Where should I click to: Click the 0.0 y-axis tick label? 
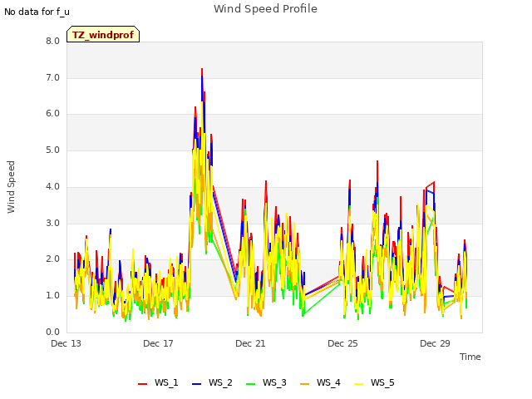(53, 332)
